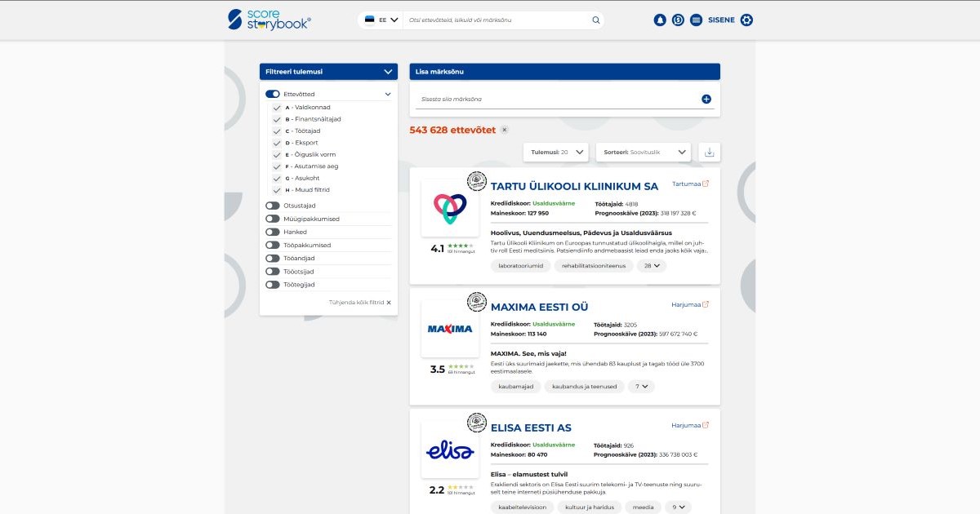The height and width of the screenshot is (514, 980).
Task: Open the language selector dropdown
Action: 381,19
